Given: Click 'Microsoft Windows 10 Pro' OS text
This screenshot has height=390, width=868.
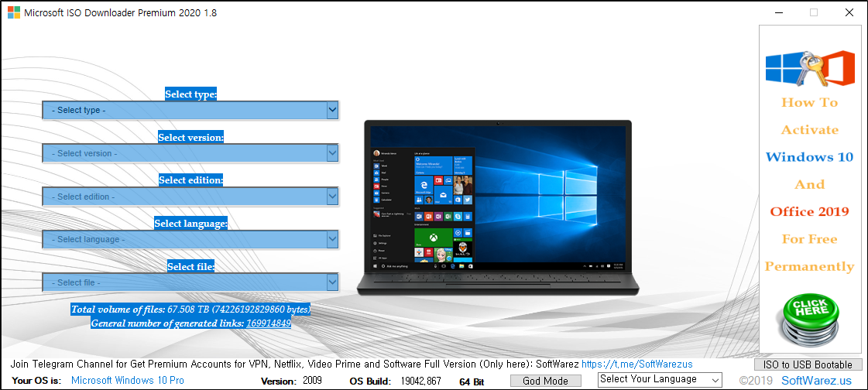Looking at the screenshot, I should pos(128,381).
